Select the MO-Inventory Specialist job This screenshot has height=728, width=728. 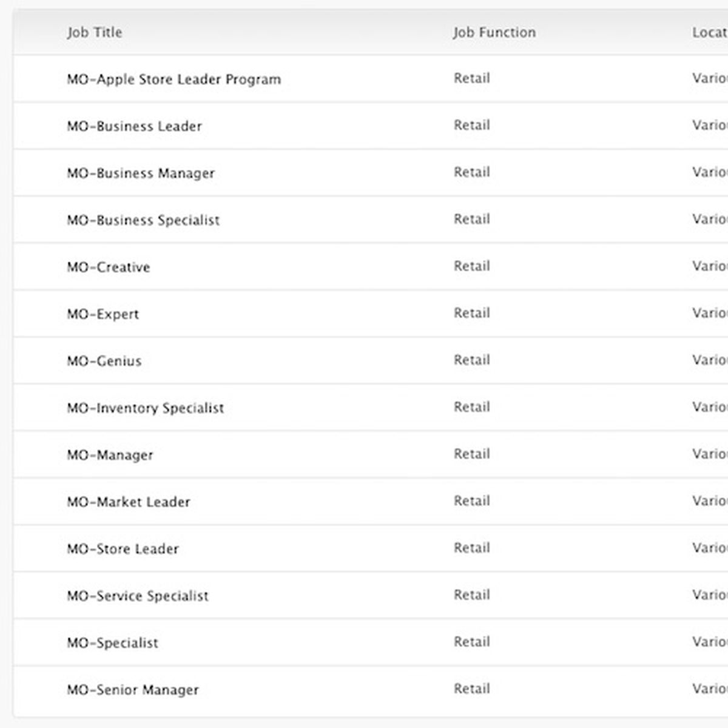click(145, 408)
